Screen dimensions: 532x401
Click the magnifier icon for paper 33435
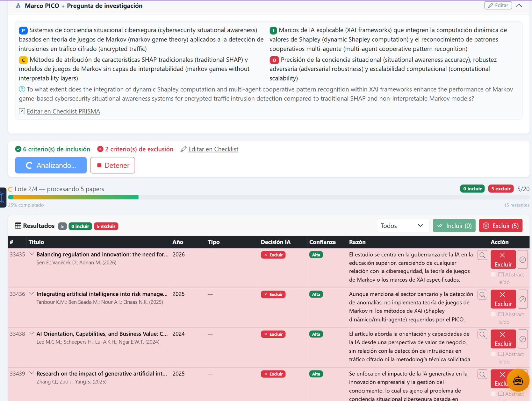point(482,255)
